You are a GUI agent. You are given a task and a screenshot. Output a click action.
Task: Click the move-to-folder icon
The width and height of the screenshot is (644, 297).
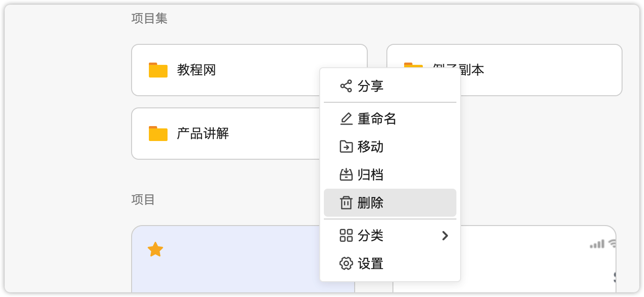(346, 147)
